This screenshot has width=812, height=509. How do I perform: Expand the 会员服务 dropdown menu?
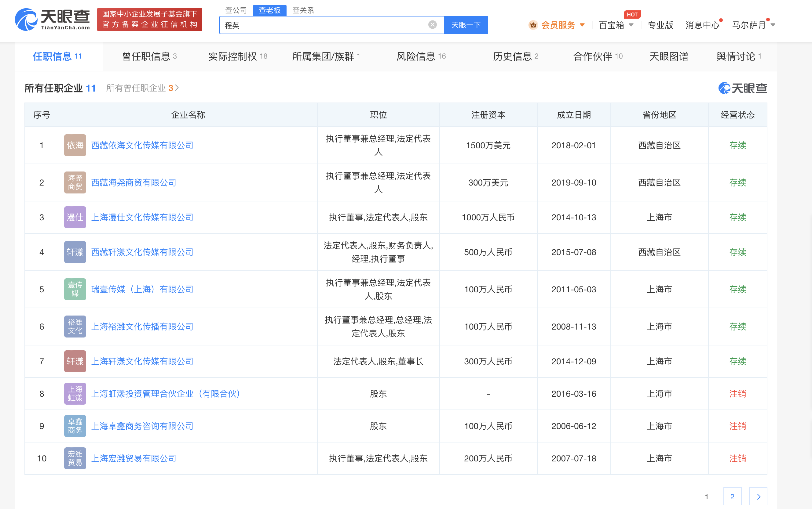click(582, 25)
